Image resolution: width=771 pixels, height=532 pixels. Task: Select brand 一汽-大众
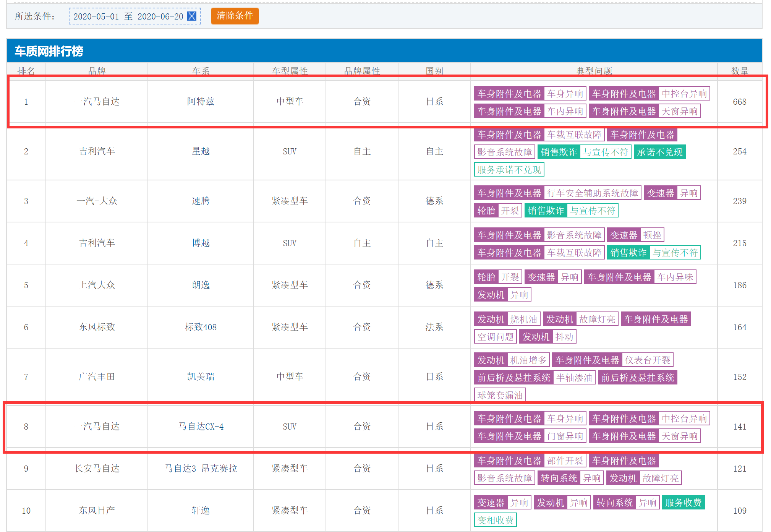(x=97, y=201)
